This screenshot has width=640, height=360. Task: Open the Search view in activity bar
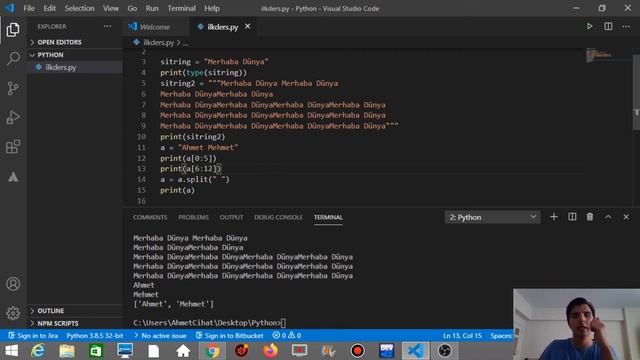pos(13,58)
